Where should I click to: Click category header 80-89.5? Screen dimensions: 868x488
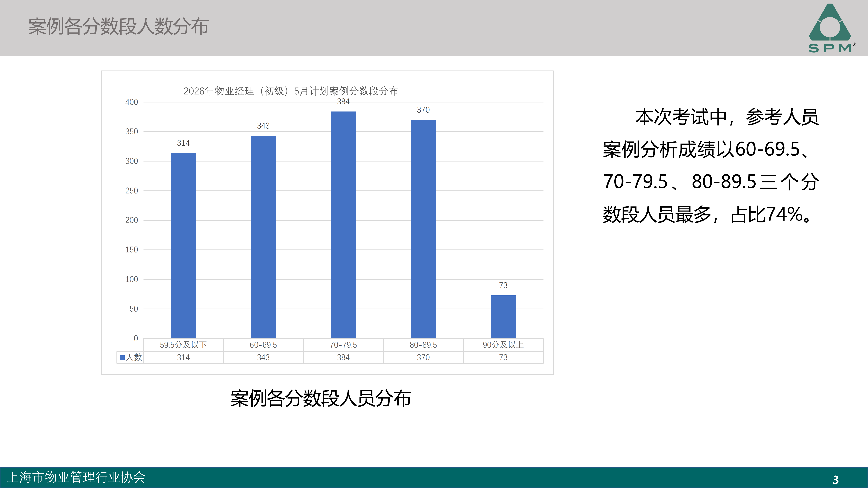click(x=423, y=345)
